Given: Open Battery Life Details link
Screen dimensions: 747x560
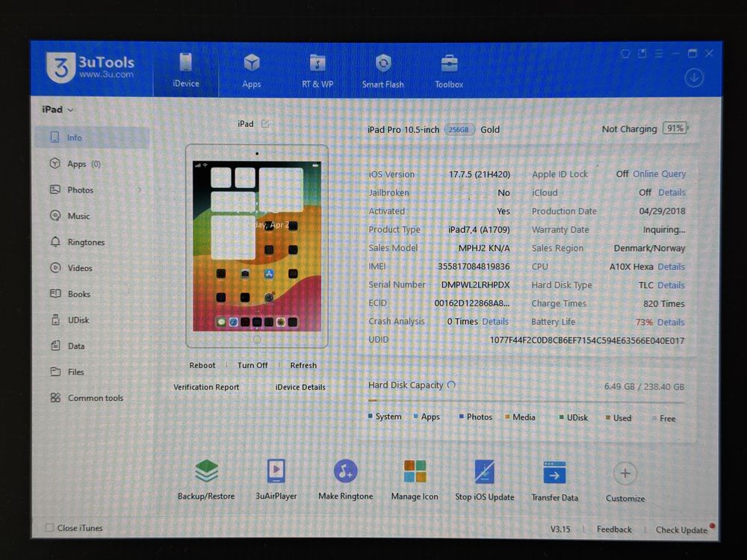Looking at the screenshot, I should click(671, 323).
